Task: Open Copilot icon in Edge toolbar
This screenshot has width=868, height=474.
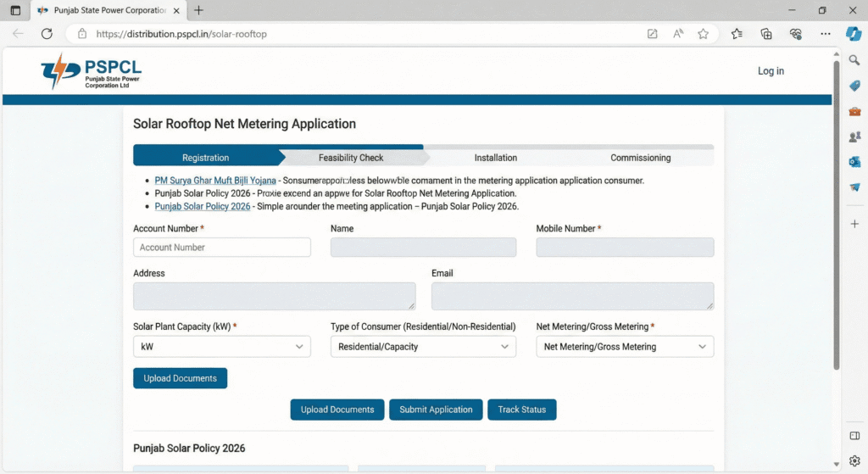Action: pos(854,34)
